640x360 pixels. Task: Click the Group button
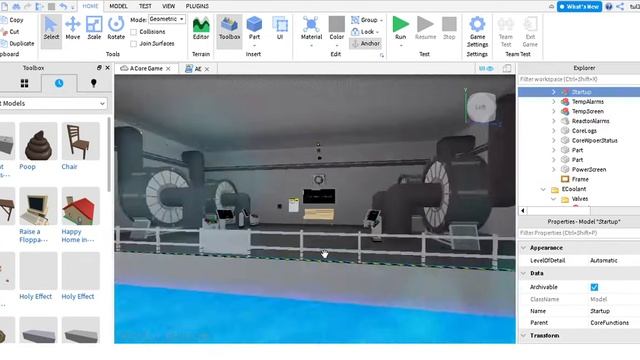pos(367,20)
